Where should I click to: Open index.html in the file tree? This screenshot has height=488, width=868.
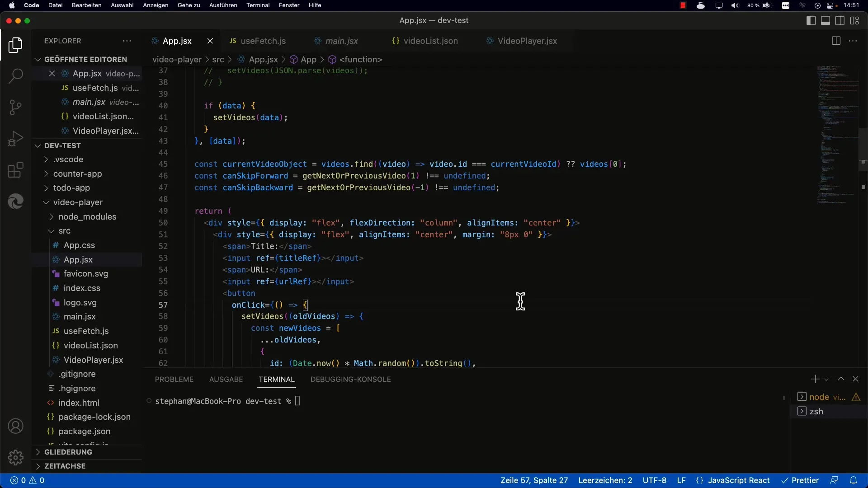[x=86, y=403]
